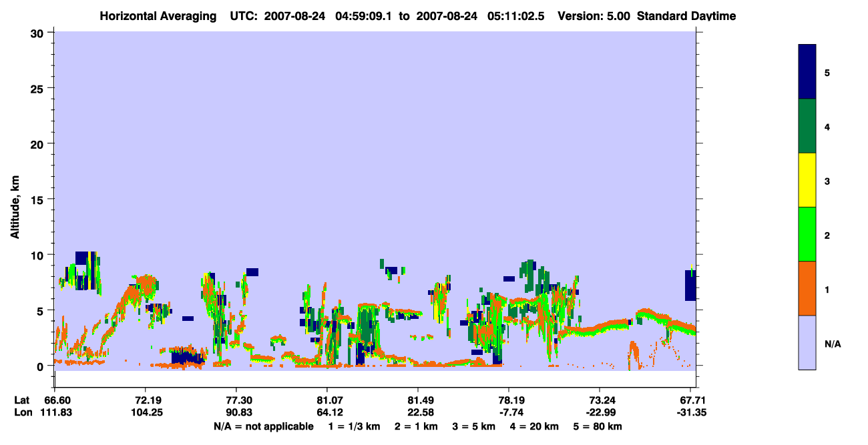Click the dark green colorbar segment labeled 4
This screenshot has width=868, height=445.
coord(807,126)
